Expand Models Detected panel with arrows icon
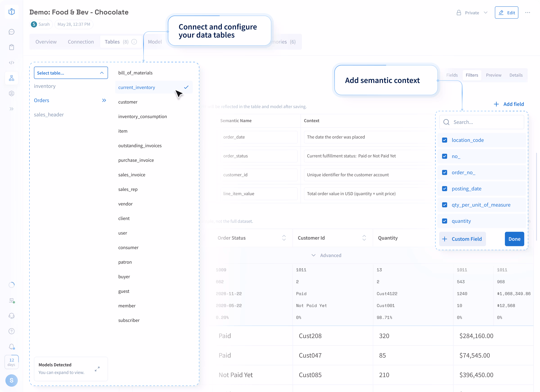Image resolution: width=540 pixels, height=392 pixels. click(x=97, y=369)
